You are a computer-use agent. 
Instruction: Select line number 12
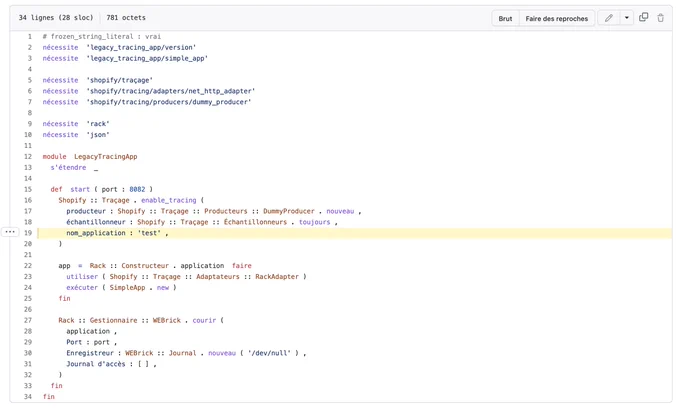click(x=28, y=156)
